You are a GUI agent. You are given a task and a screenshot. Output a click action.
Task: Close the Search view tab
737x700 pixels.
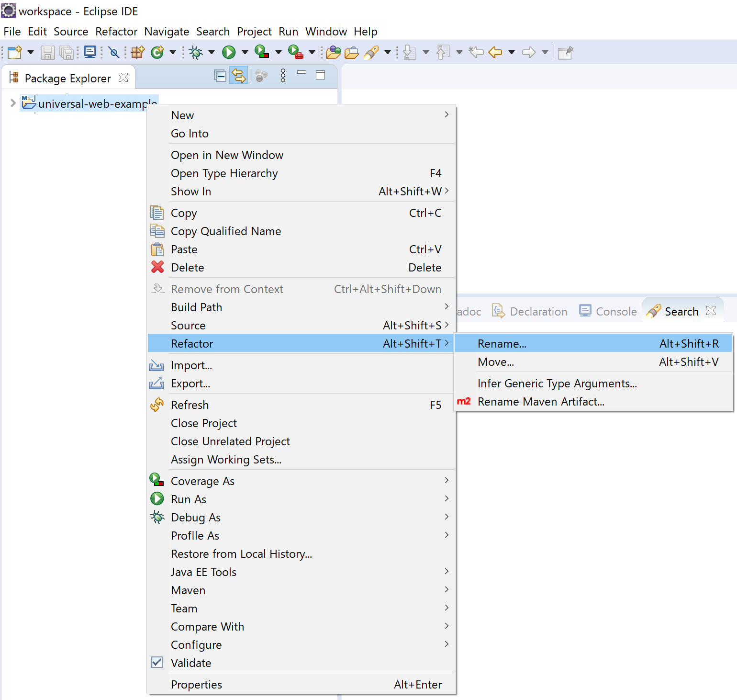(711, 310)
